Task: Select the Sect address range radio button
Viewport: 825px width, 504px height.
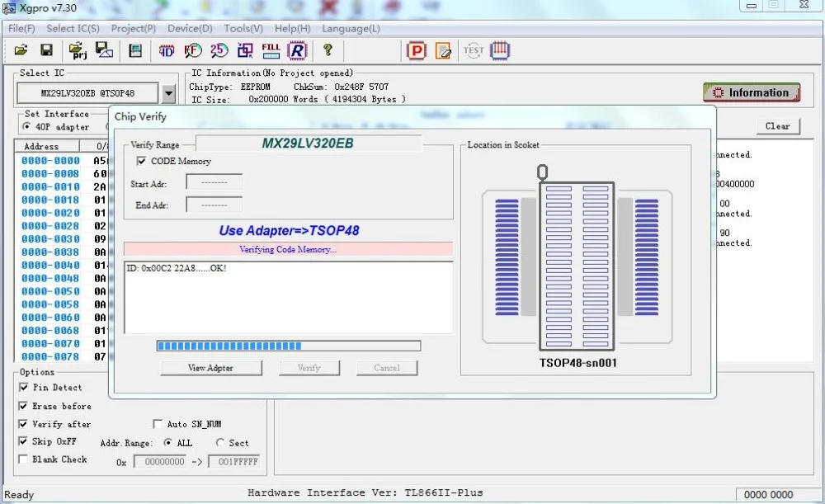Action: [x=220, y=442]
